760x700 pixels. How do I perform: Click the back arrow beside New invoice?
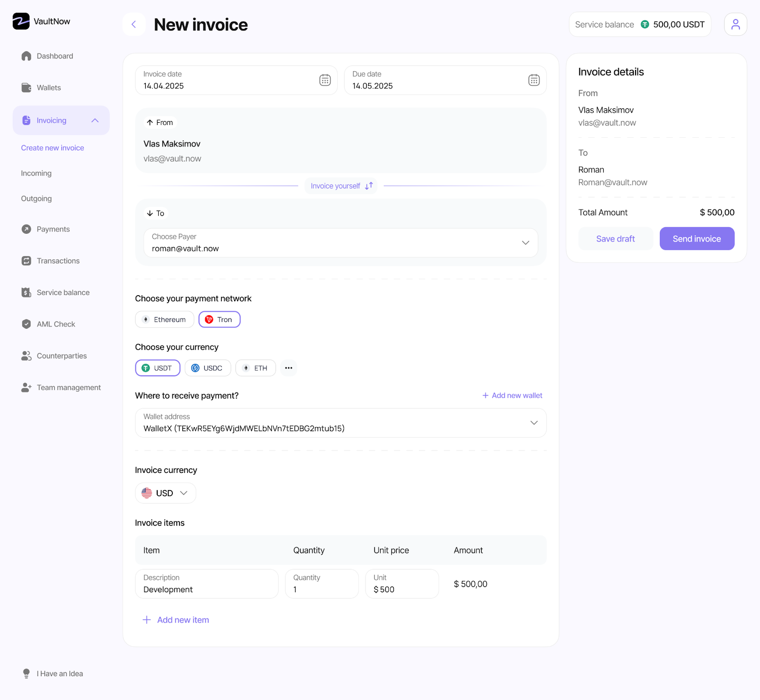point(134,24)
